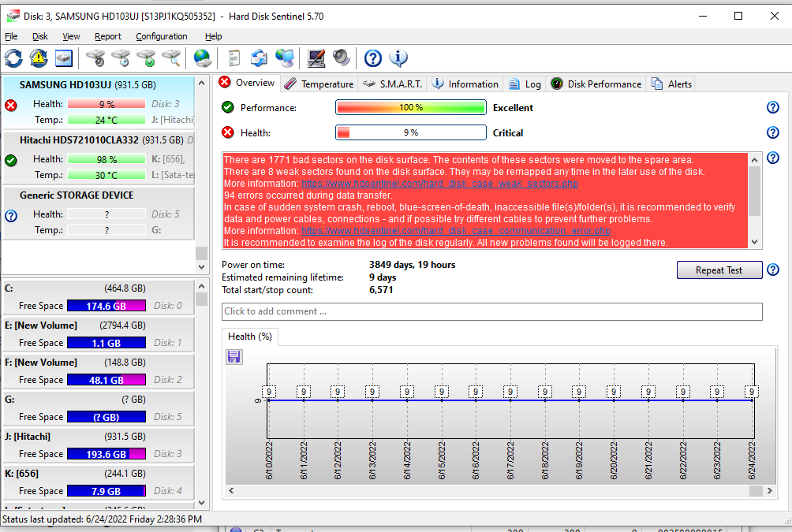Select the Hitachi HDS721010CLA332 disk entry
792x532 pixels.
click(99, 158)
